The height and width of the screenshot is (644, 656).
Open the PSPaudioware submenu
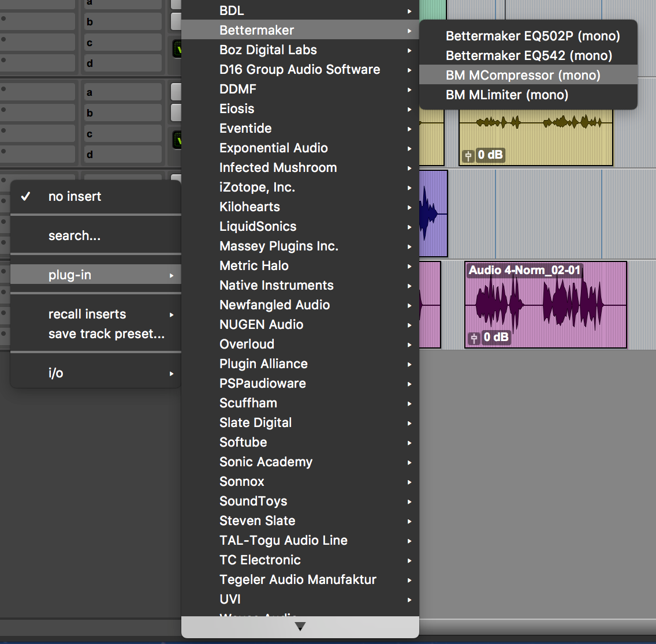tap(300, 384)
